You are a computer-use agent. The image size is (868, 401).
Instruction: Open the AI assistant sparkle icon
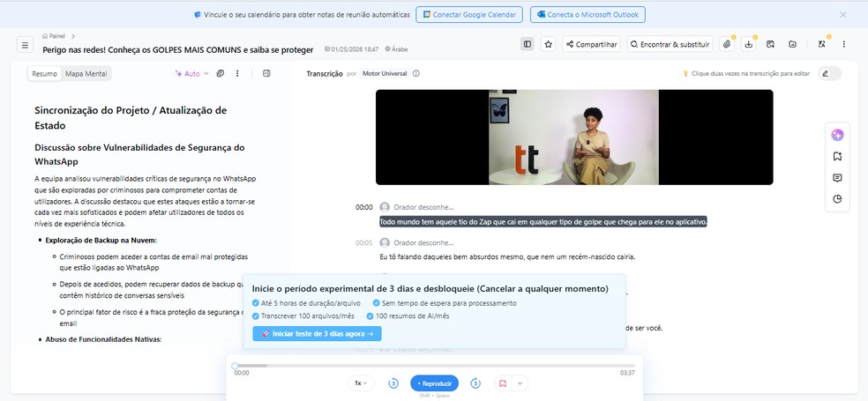tap(837, 135)
